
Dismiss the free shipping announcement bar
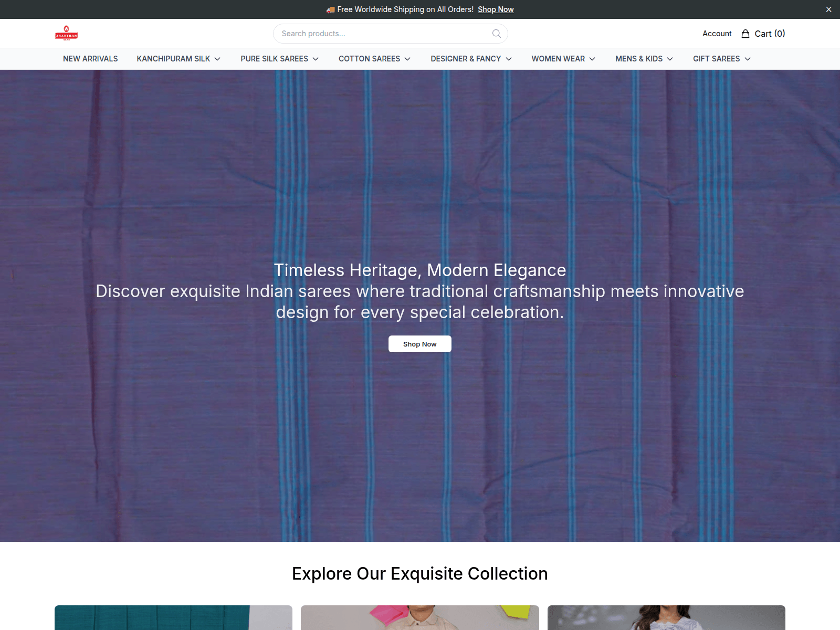828,9
